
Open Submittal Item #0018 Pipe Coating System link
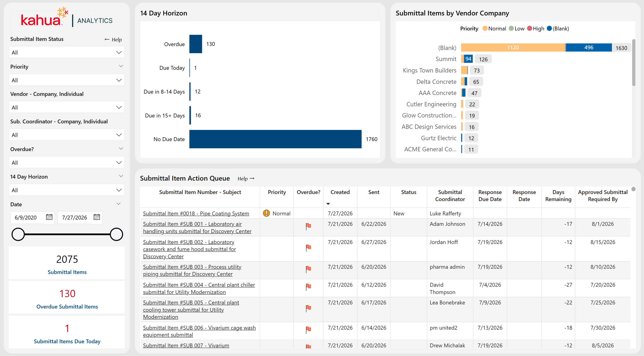tap(196, 213)
